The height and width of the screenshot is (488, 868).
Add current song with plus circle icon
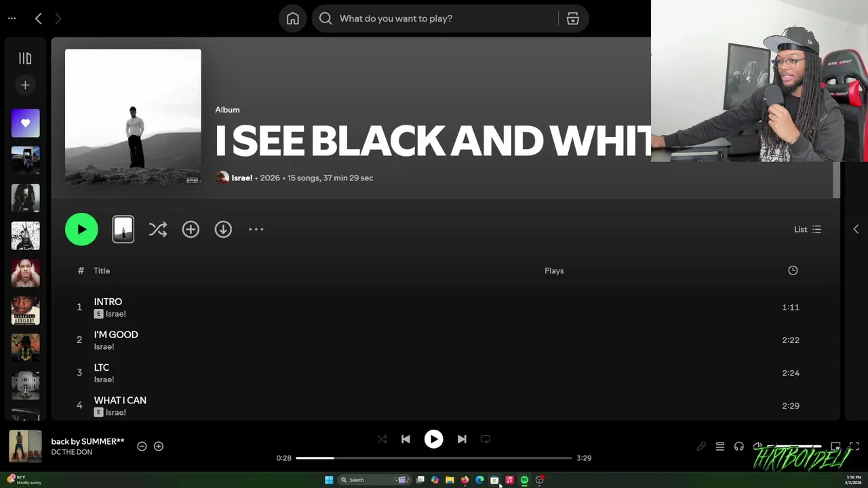tap(159, 446)
